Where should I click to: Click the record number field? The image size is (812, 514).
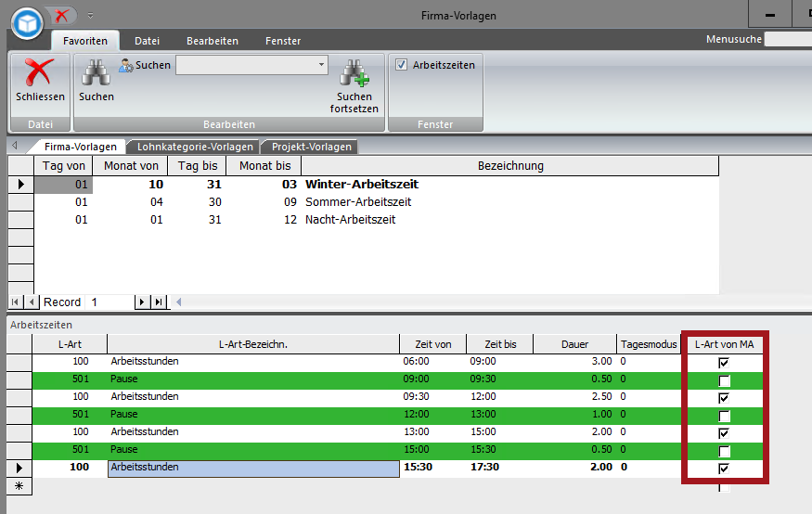(x=110, y=302)
